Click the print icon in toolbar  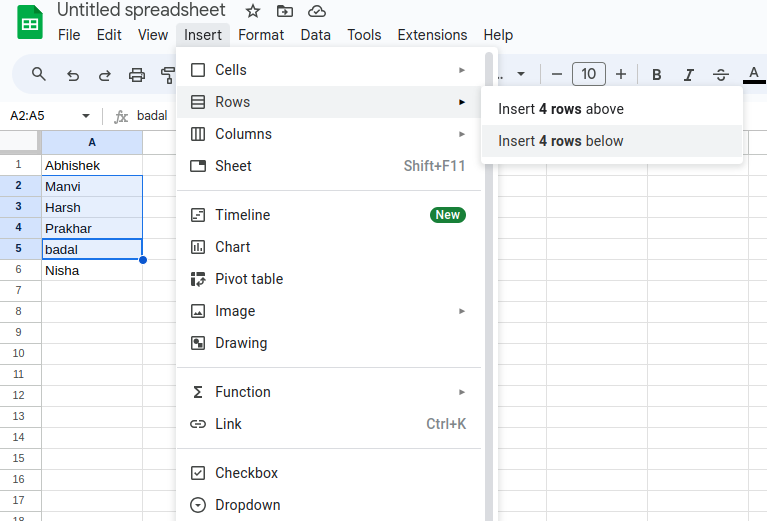(x=137, y=74)
